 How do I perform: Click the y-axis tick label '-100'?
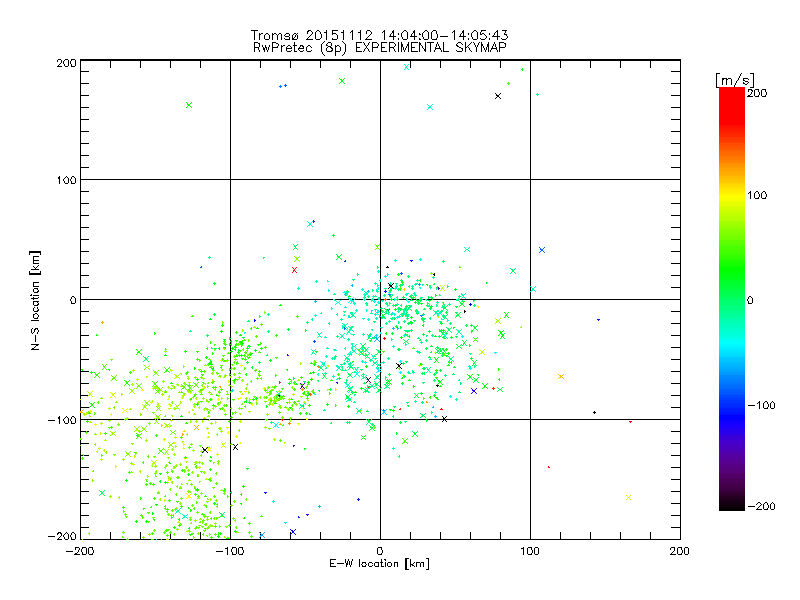(x=62, y=420)
